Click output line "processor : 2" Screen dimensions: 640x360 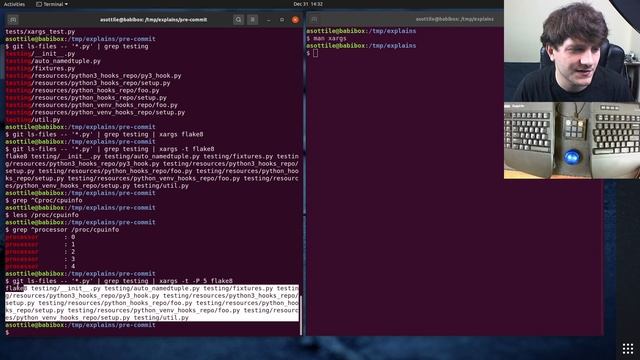coord(40,252)
